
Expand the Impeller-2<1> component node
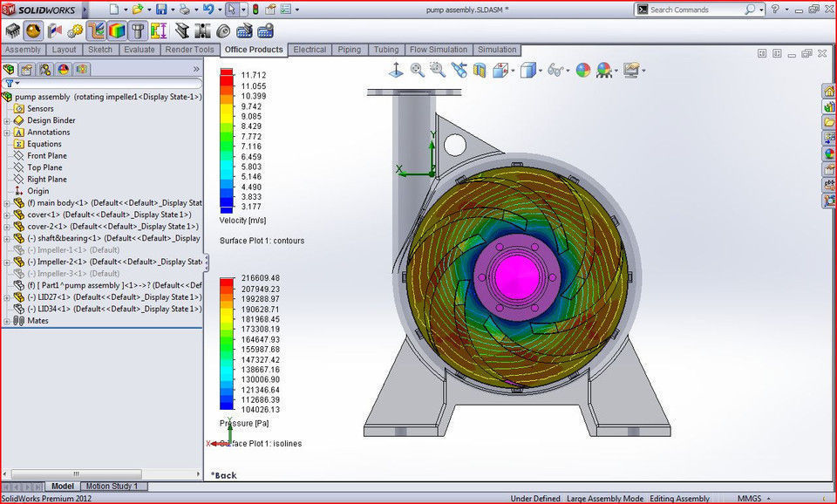[x=6, y=262]
